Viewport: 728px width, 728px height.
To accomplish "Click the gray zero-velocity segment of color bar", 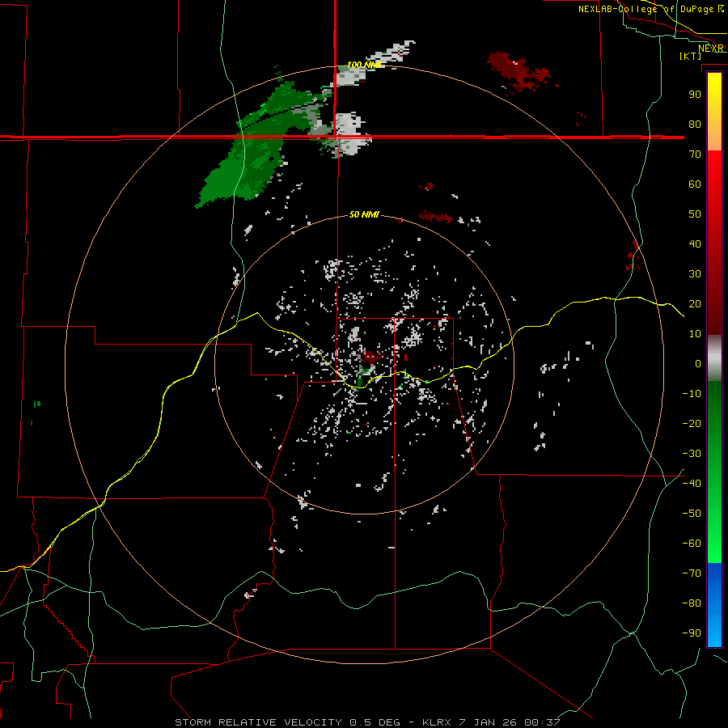I will 714,358.
